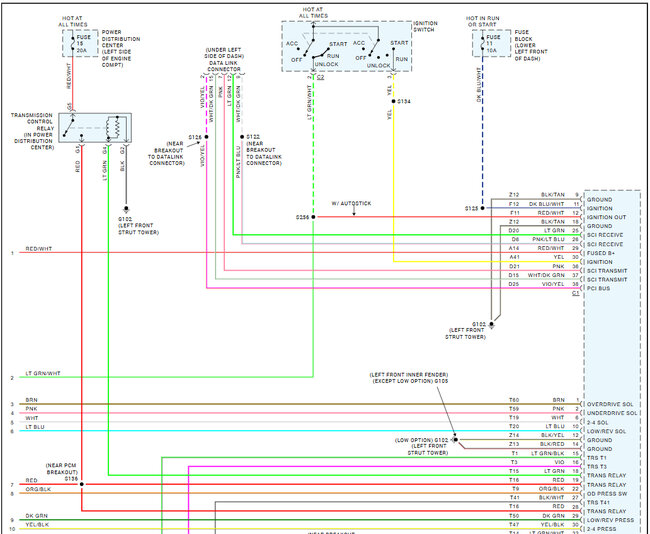
Task: Select the LOW/REV PRESS pin label
Action: click(610, 520)
